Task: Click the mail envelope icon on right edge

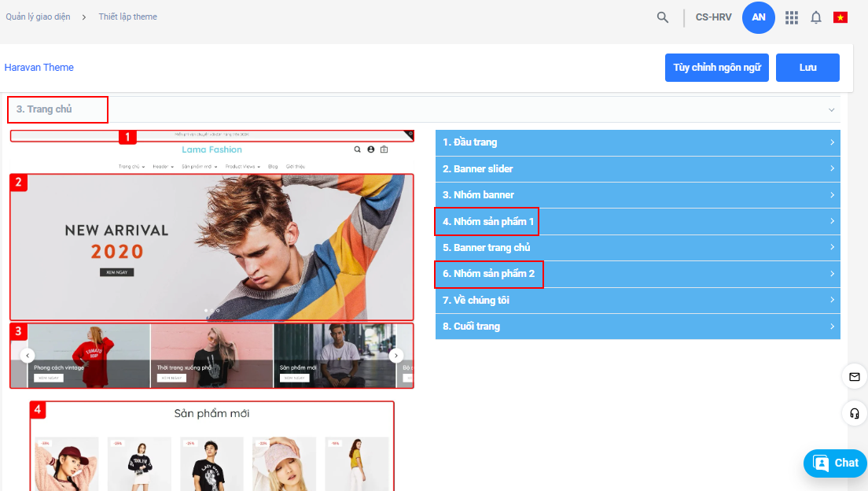Action: 854,377
